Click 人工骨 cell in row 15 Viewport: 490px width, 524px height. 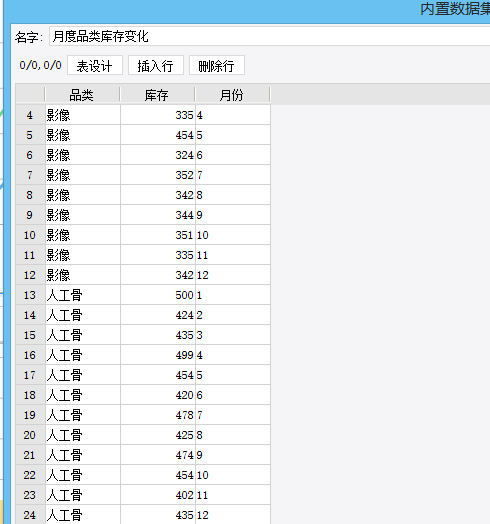(x=83, y=335)
